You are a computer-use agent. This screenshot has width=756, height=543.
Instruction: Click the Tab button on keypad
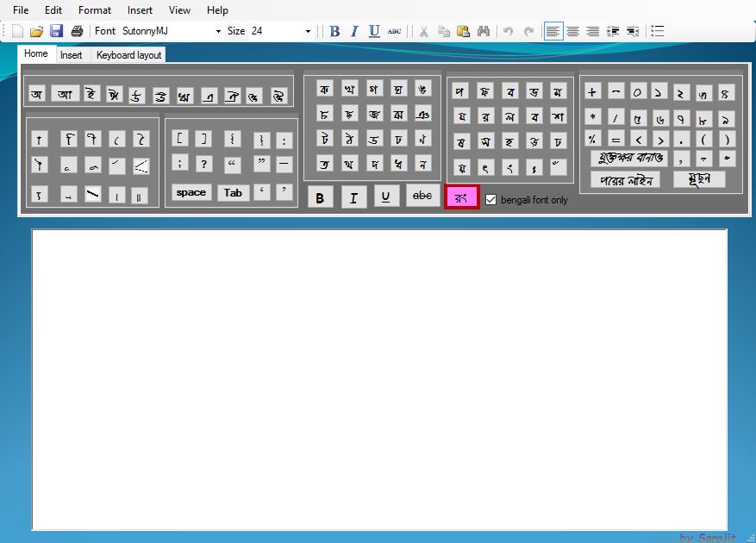pyautogui.click(x=233, y=193)
